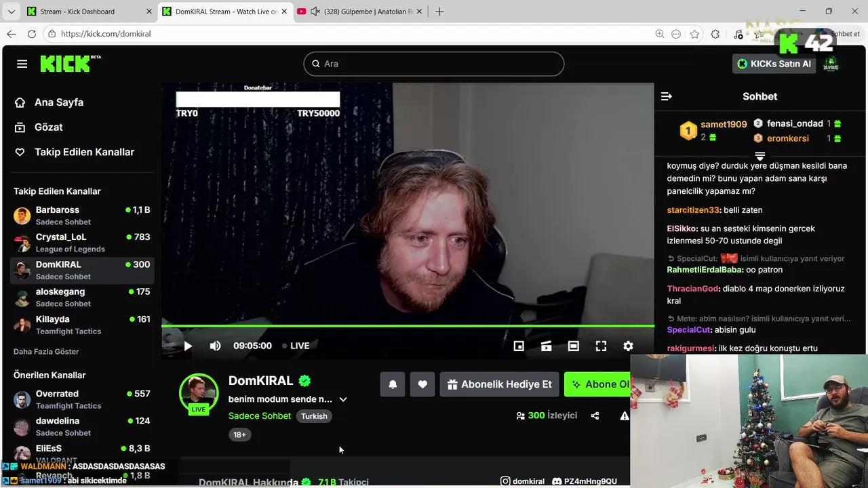Select the DomKIRAL Stream browser tab

(226, 12)
